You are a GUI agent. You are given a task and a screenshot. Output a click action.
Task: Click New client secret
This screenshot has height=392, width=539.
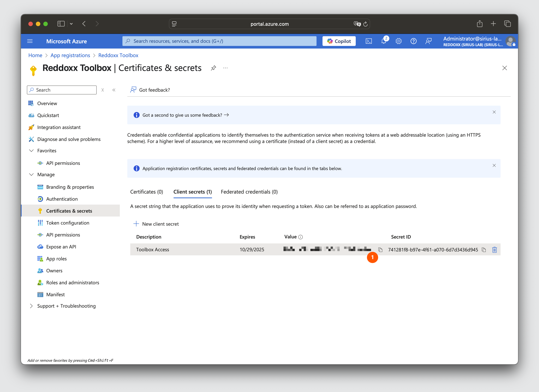pyautogui.click(x=156, y=224)
